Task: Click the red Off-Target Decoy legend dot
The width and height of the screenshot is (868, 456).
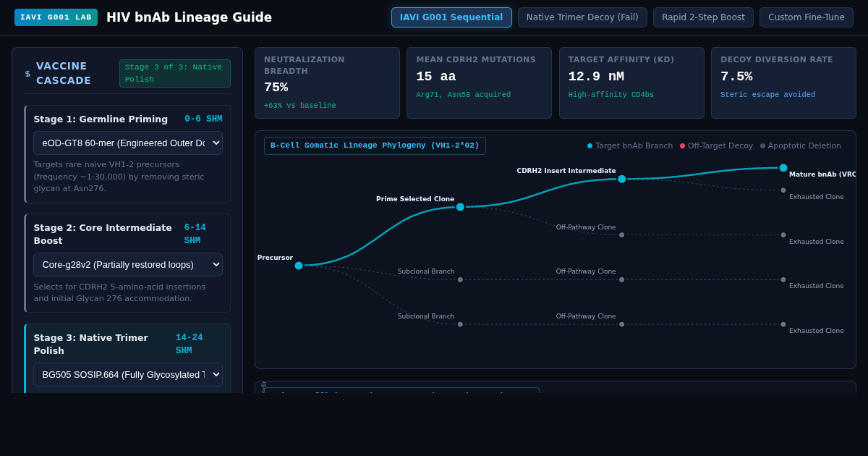Action: tap(682, 146)
